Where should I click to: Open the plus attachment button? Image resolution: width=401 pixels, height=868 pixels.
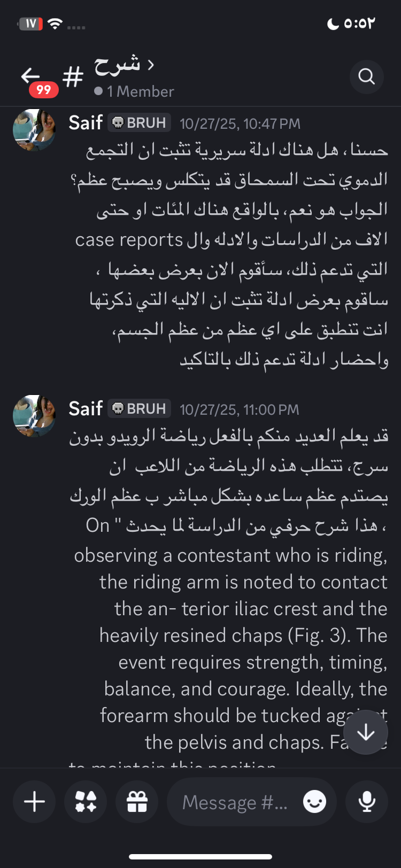(34, 802)
